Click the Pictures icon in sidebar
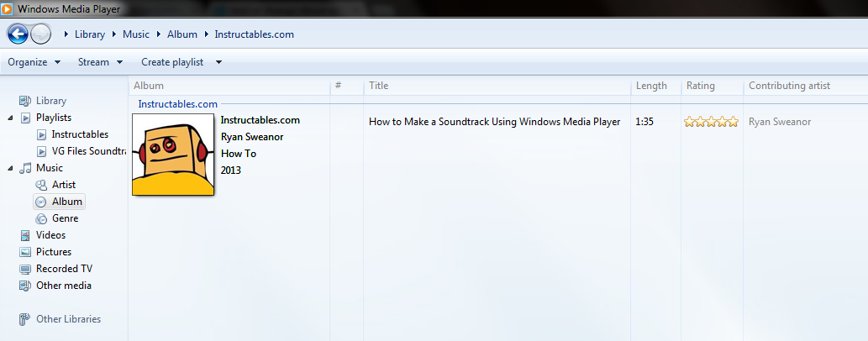868x341 pixels. coord(25,252)
